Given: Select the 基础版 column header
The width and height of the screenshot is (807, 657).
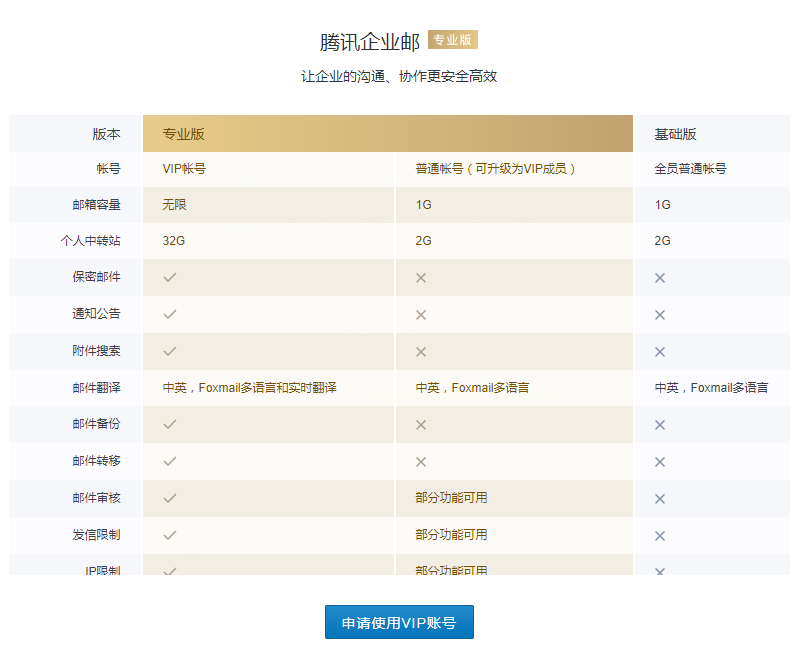Looking at the screenshot, I should 675,134.
